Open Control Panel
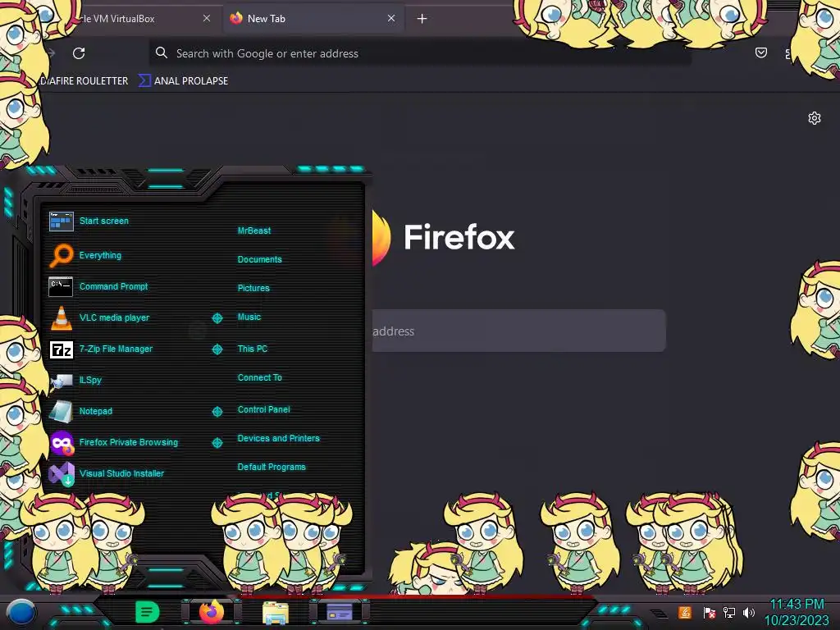The image size is (840, 630). [x=263, y=409]
